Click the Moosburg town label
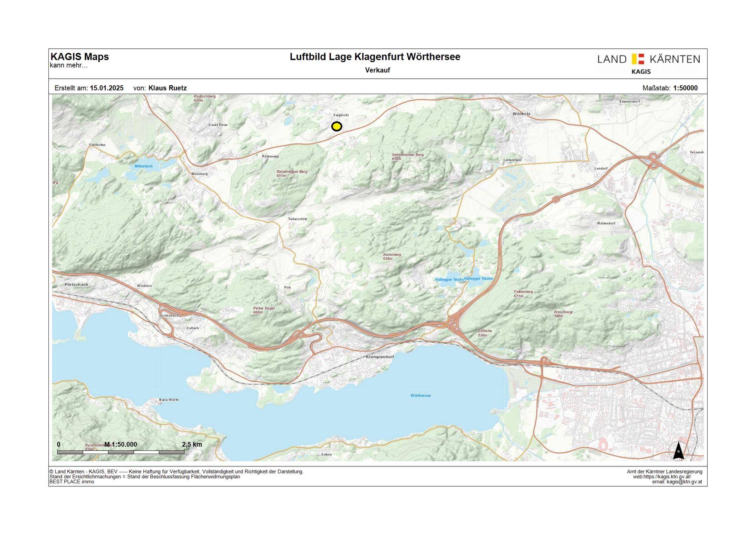 coord(199,174)
